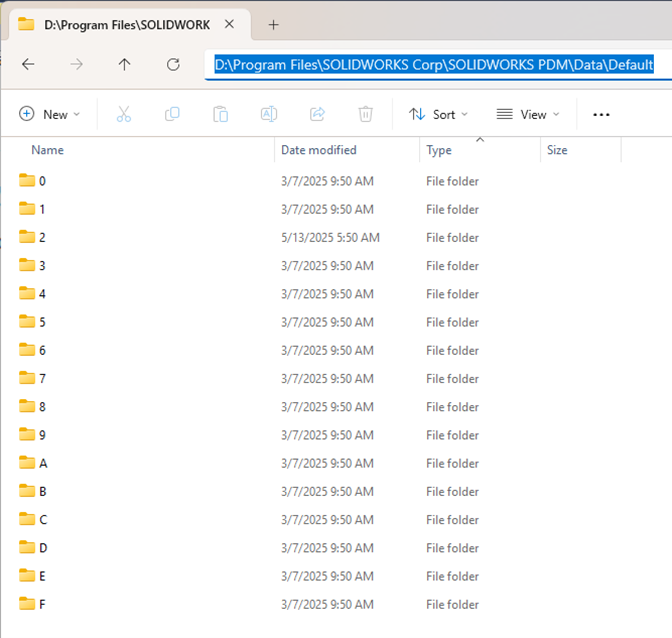The height and width of the screenshot is (638, 672).
Task: Go back to the previous folder
Action: [x=28, y=64]
